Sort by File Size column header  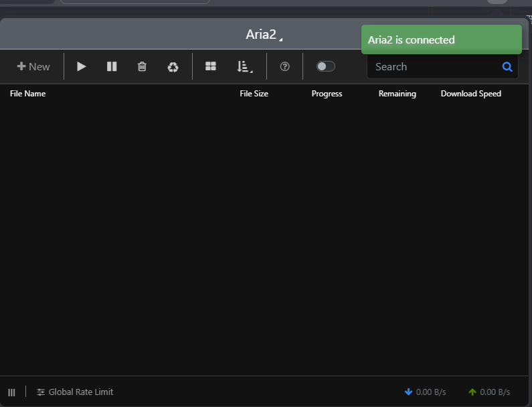pos(254,94)
